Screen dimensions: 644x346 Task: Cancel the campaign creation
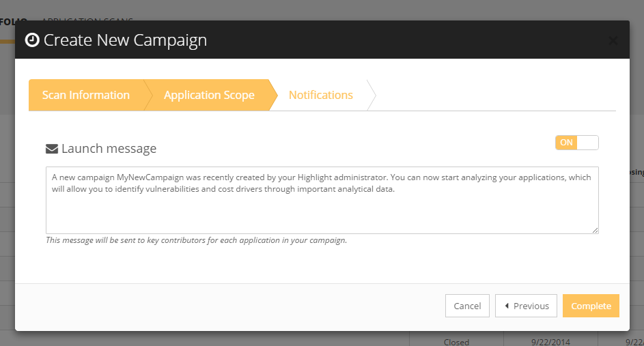click(467, 306)
